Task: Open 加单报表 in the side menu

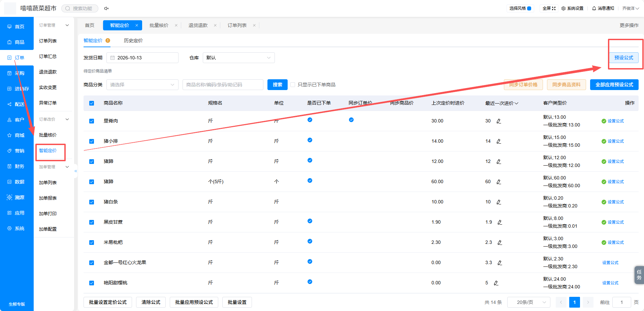Action: 48,198
